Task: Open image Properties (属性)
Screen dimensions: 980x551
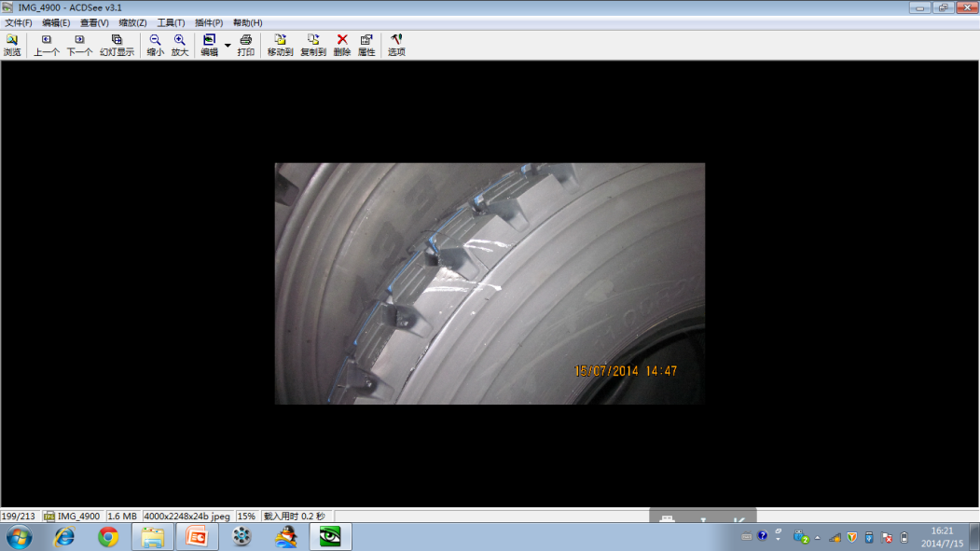Action: [x=366, y=45]
